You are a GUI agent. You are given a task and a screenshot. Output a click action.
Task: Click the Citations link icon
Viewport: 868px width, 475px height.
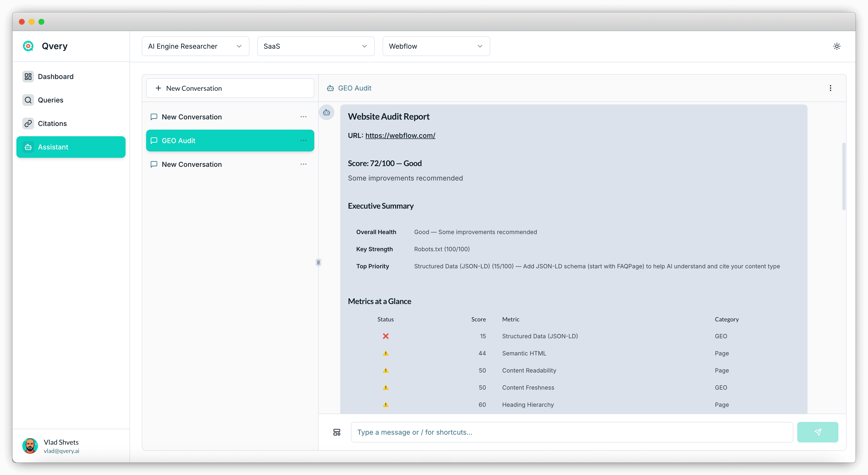point(28,124)
